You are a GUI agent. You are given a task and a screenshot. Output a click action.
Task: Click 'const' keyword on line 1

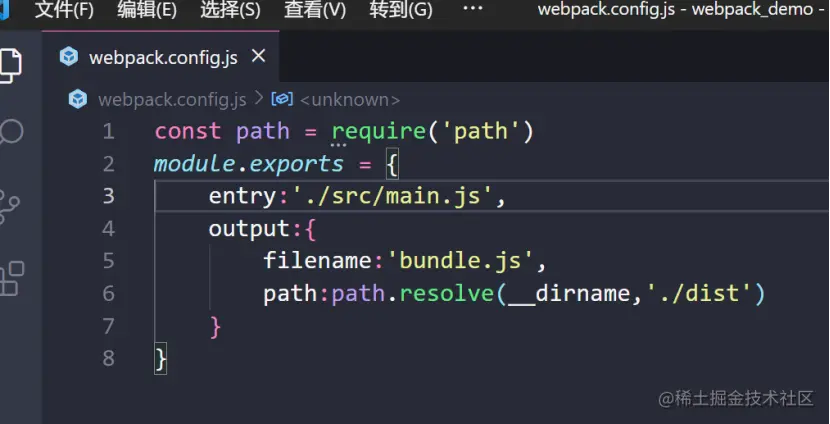coord(188,131)
